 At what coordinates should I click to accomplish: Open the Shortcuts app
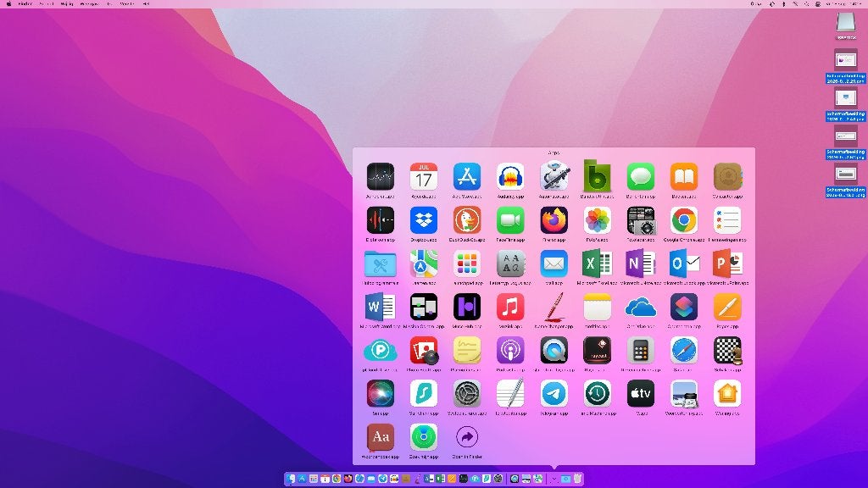click(x=684, y=307)
